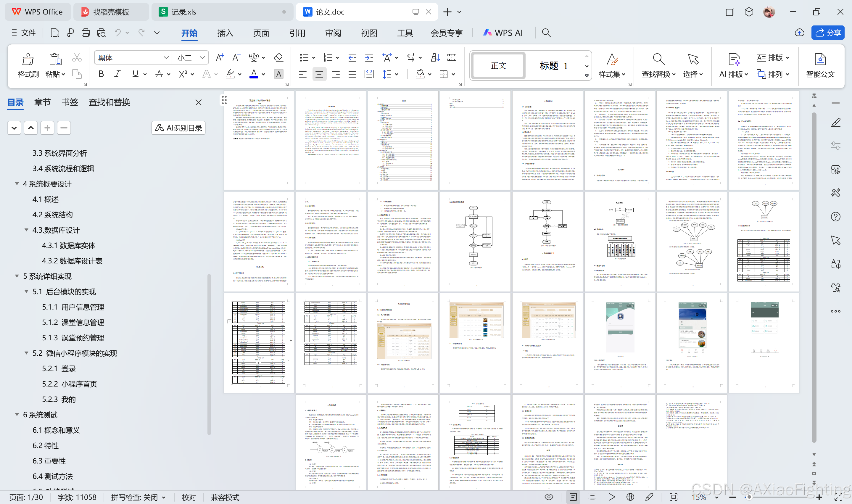Image resolution: width=852 pixels, height=504 pixels.
Task: Click the zoom slider handle in status bar
Action: pos(749,497)
